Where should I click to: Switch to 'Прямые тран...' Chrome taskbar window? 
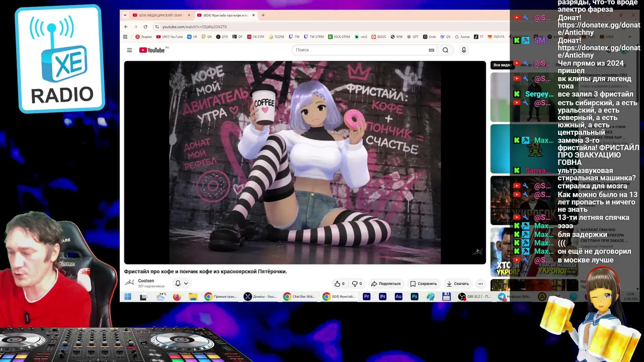pos(220,297)
